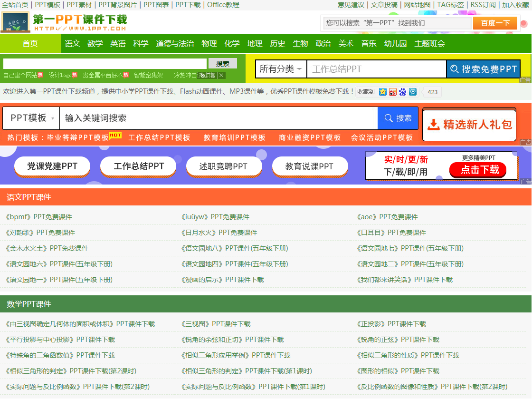Click the 《bpmf》PPT免费课件 link

[39, 217]
